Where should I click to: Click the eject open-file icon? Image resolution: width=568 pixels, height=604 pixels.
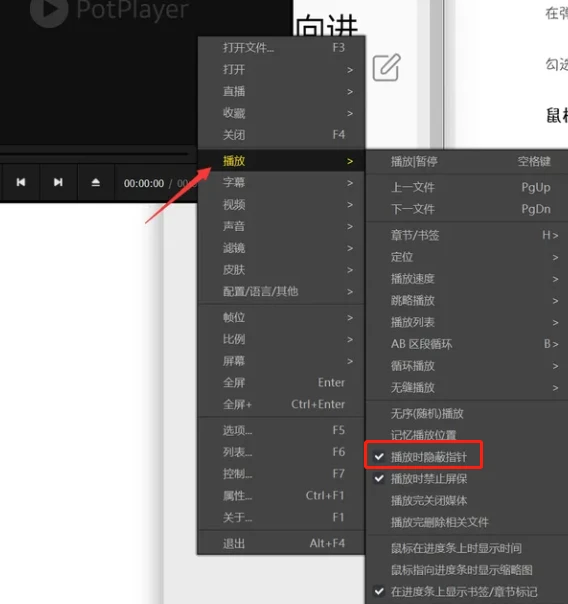96,182
